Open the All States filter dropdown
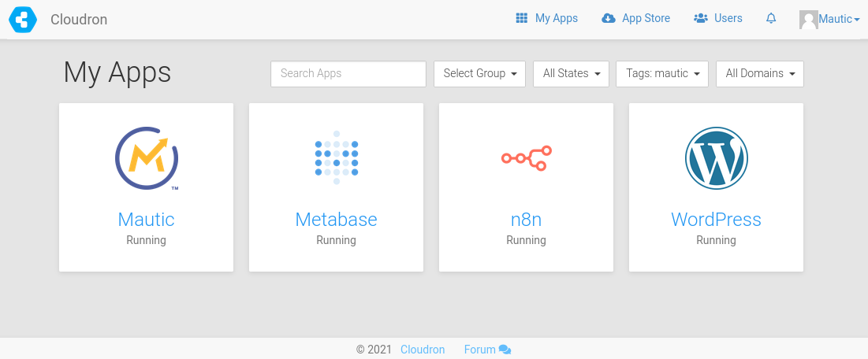 [x=571, y=73]
